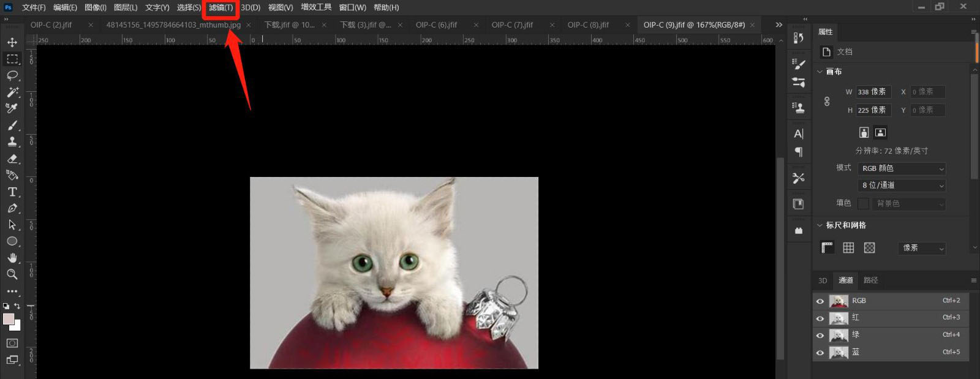Hide the 绿 channel eye

pos(820,335)
